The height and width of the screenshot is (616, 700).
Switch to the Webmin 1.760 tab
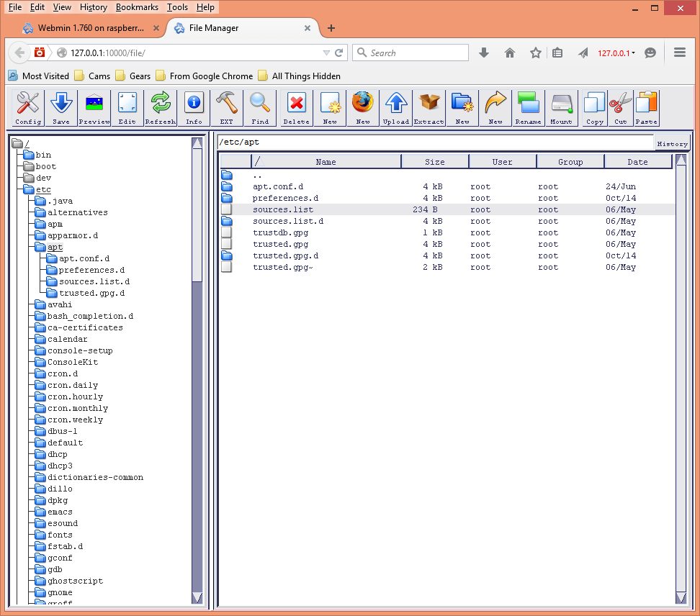click(90, 28)
